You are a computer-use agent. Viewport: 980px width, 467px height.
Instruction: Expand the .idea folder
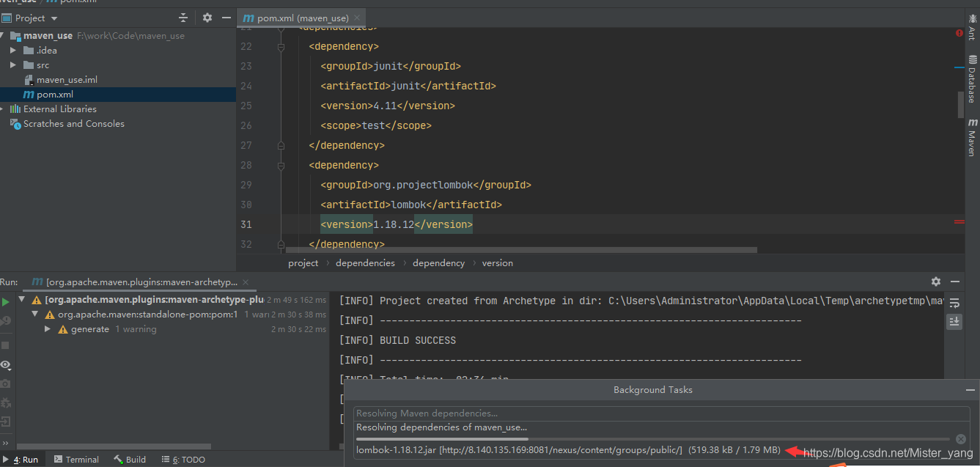13,51
